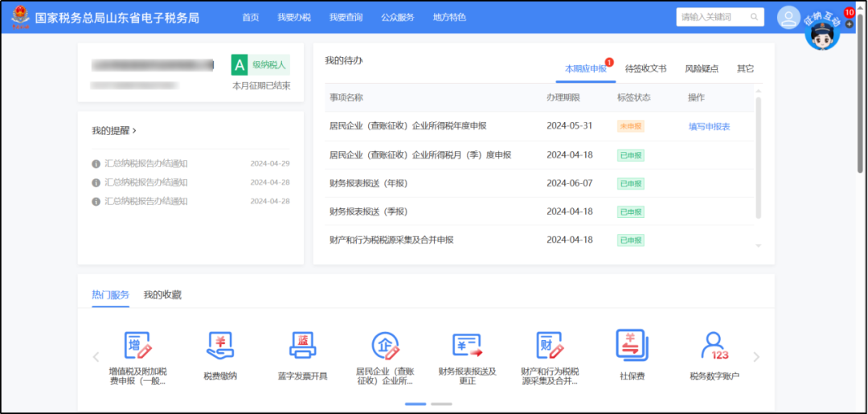Viewport: 868px width, 414px height.
Task: Open the 我要办税 menu
Action: click(x=294, y=17)
